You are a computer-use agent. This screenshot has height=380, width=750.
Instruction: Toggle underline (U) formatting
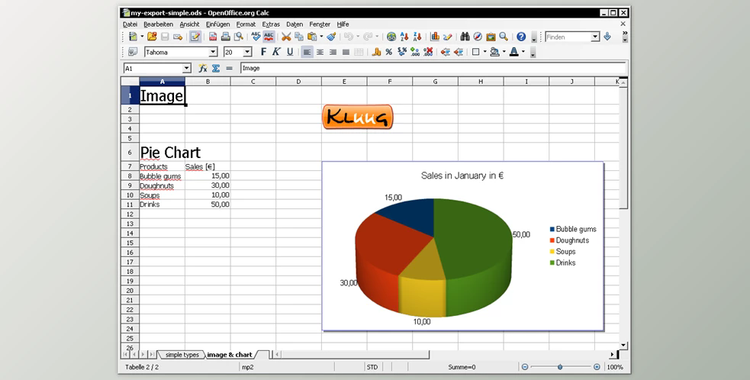click(x=289, y=52)
